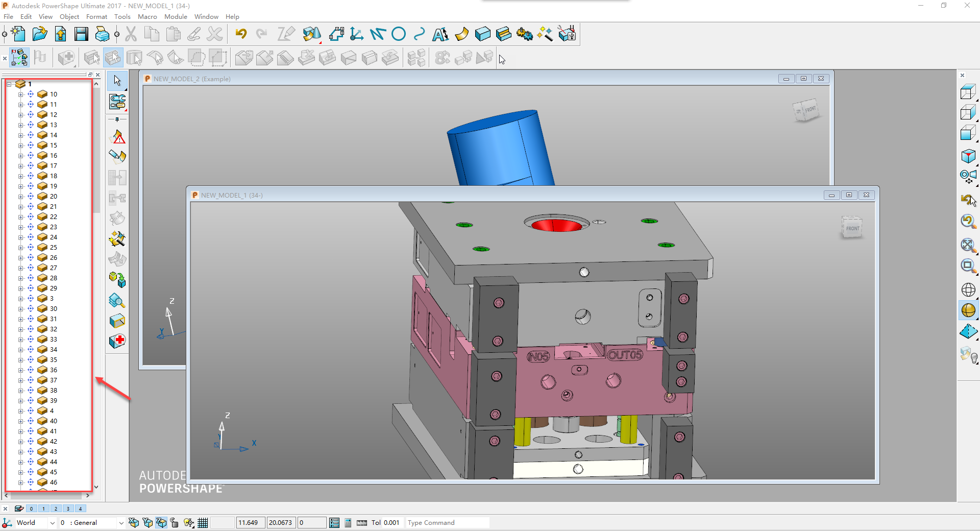Enable level 4 on the levels bar

click(80, 509)
